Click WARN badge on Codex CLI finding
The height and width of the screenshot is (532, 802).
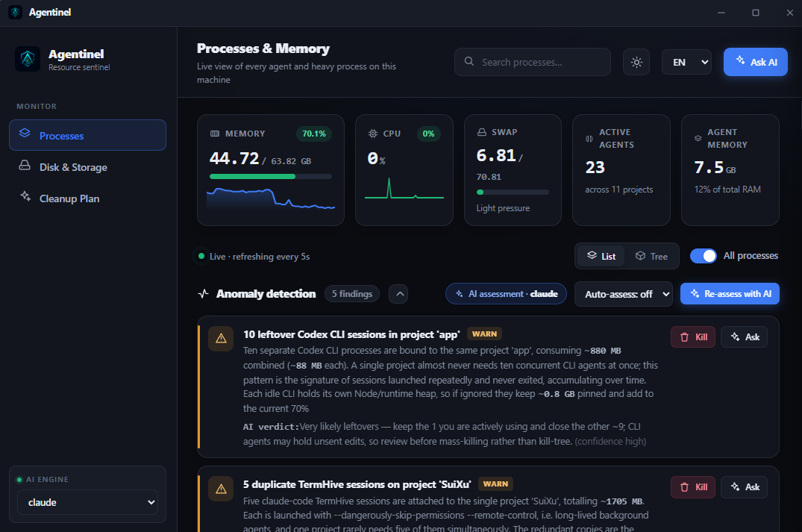[484, 334]
